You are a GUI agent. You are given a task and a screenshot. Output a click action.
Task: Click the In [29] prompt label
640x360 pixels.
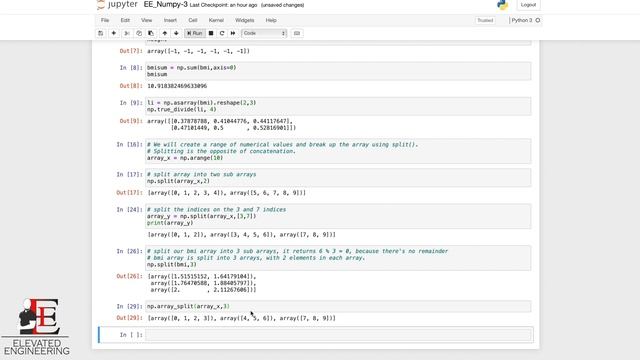click(x=129, y=306)
